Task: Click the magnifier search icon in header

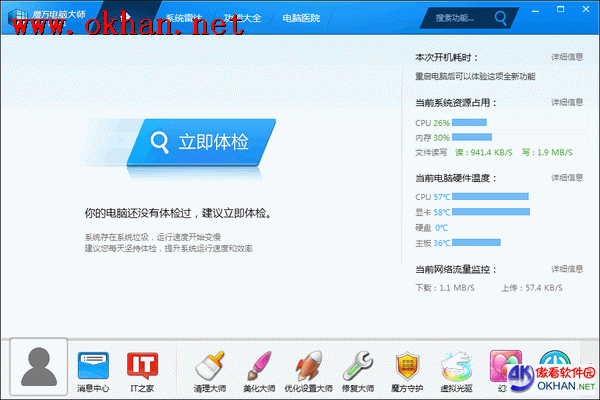Action: 500,18
